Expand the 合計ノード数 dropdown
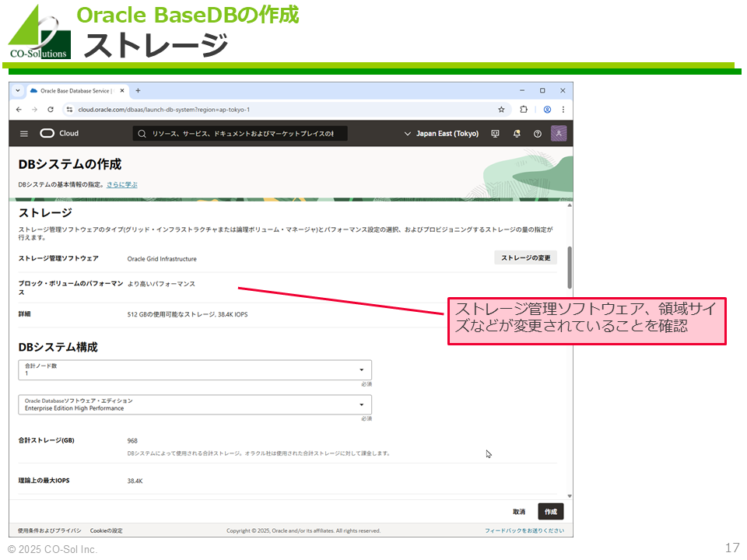The image size is (747, 560). [195, 370]
